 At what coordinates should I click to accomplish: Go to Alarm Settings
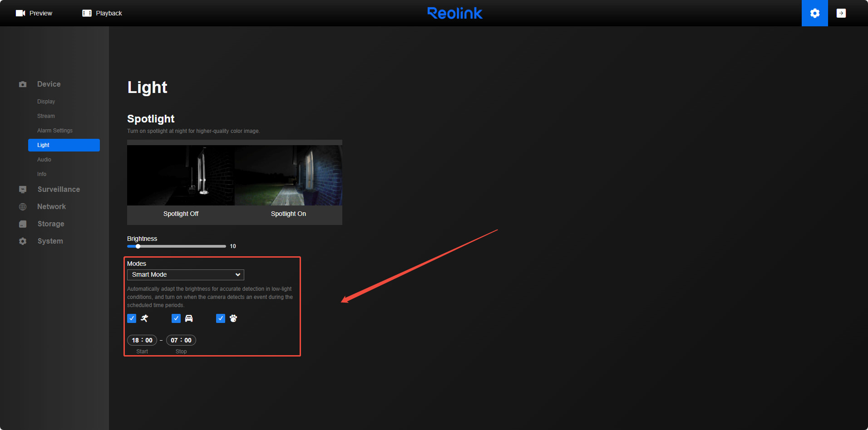pos(55,131)
